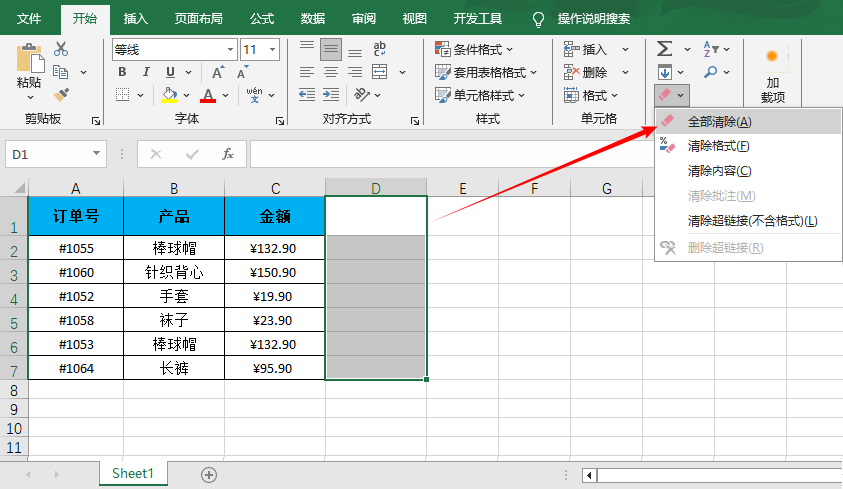Click the Cut scissors icon
843x489 pixels.
[x=61, y=49]
